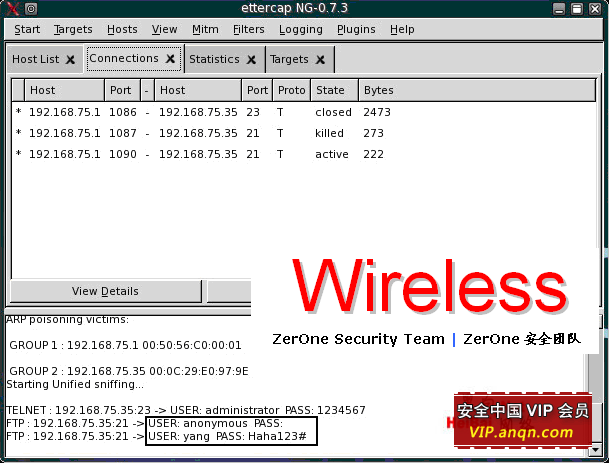Image resolution: width=609 pixels, height=463 pixels.
Task: Sort by Bytes column header
Action: pos(477,91)
